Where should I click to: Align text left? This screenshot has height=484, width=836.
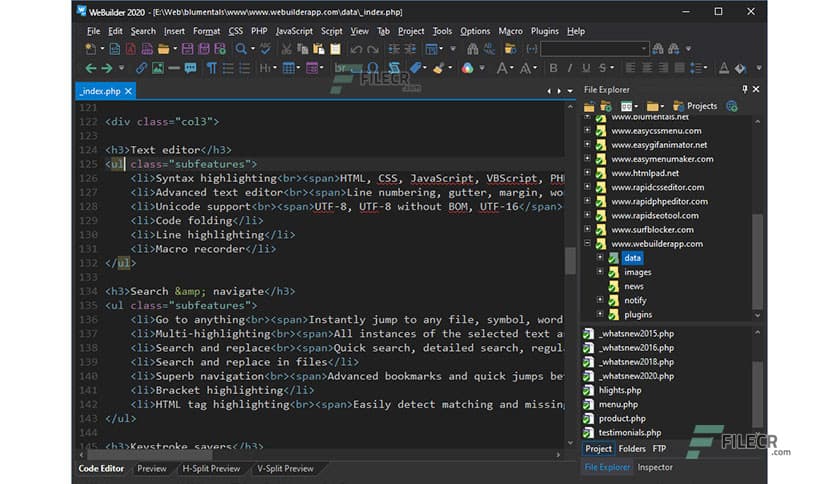630,68
